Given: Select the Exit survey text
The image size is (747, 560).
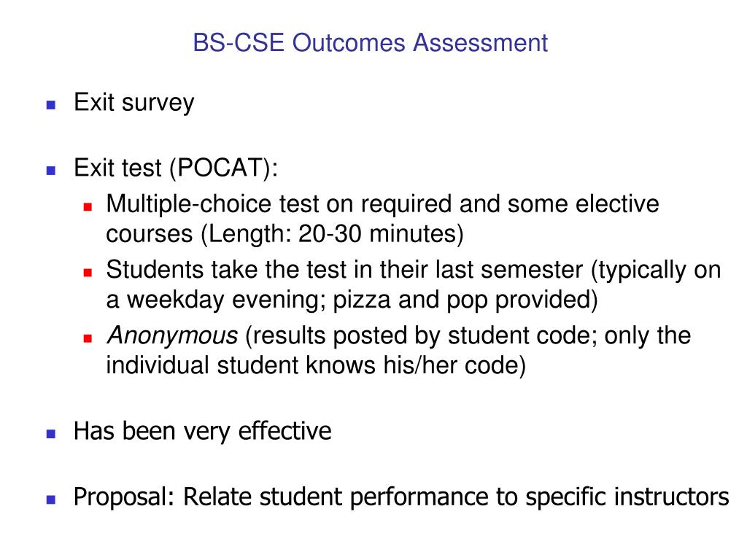Looking at the screenshot, I should pos(134,102).
